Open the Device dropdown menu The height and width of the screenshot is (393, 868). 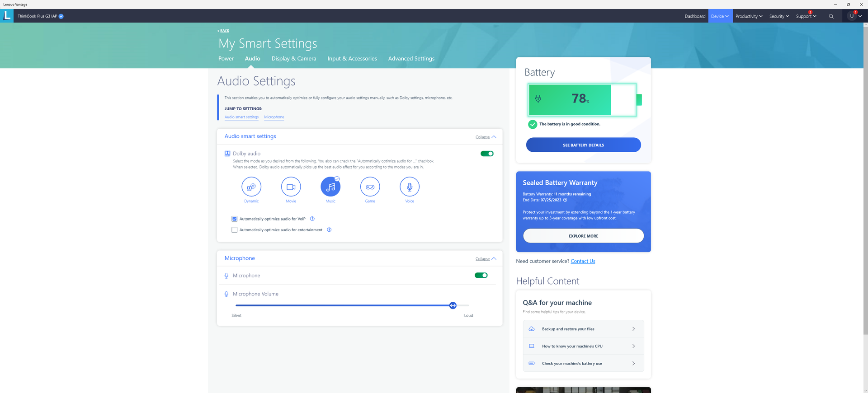coord(720,16)
